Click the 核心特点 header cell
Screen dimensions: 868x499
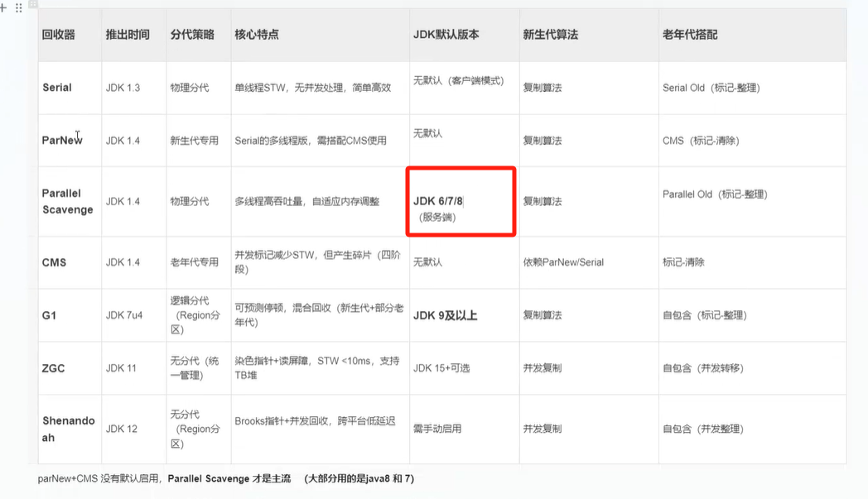point(257,35)
